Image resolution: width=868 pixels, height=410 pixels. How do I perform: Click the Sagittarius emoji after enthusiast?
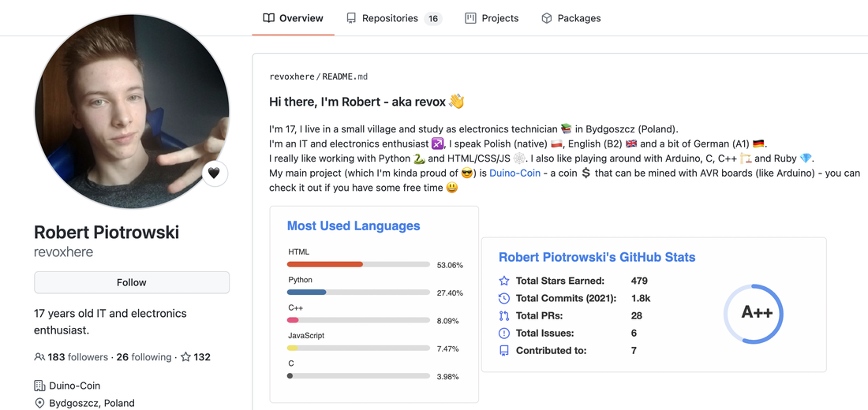(437, 143)
